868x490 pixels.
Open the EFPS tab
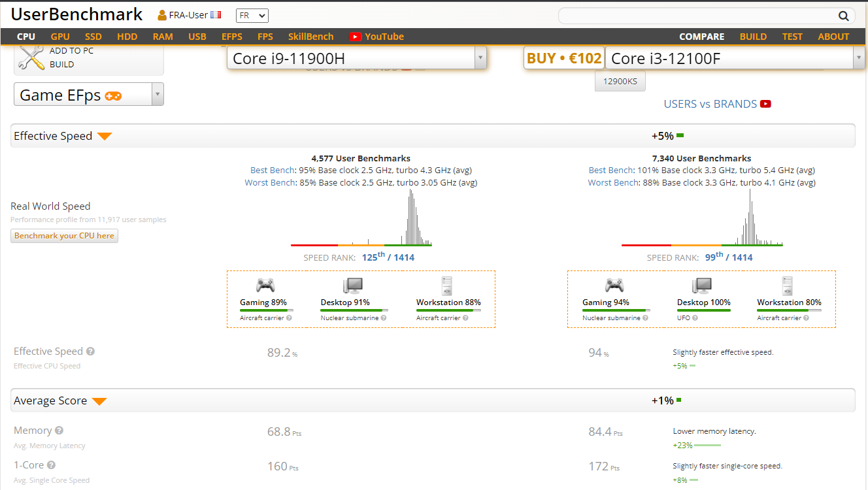pos(232,37)
